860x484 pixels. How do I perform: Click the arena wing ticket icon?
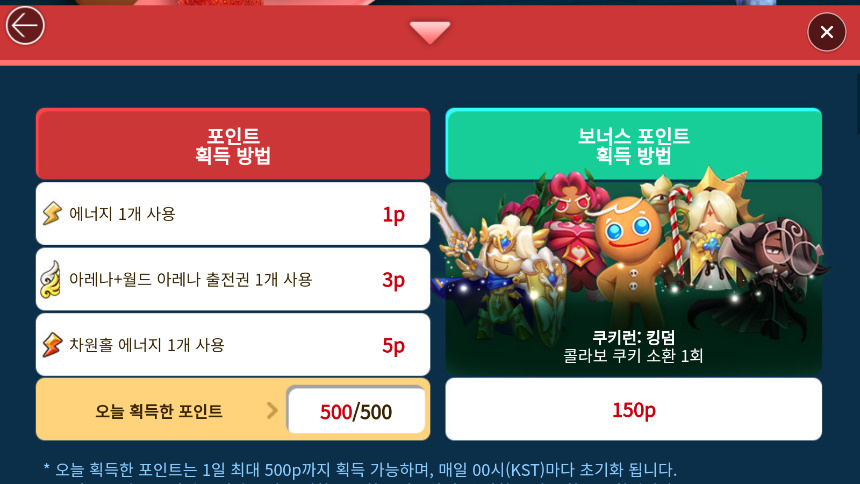51,279
